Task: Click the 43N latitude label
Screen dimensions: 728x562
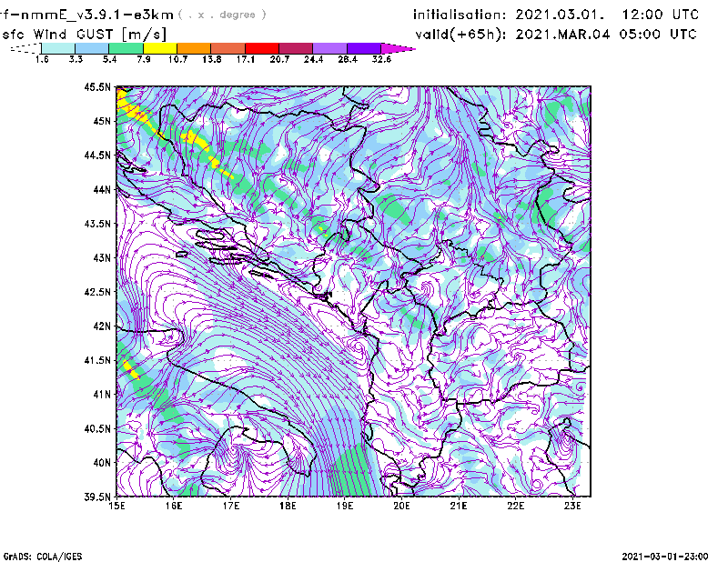Action: coord(102,257)
